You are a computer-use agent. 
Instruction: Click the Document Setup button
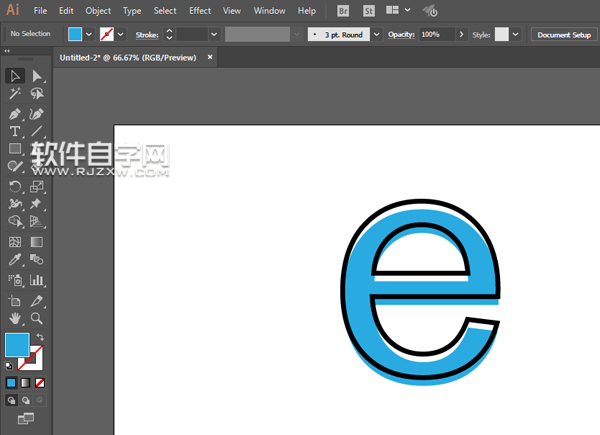point(564,35)
